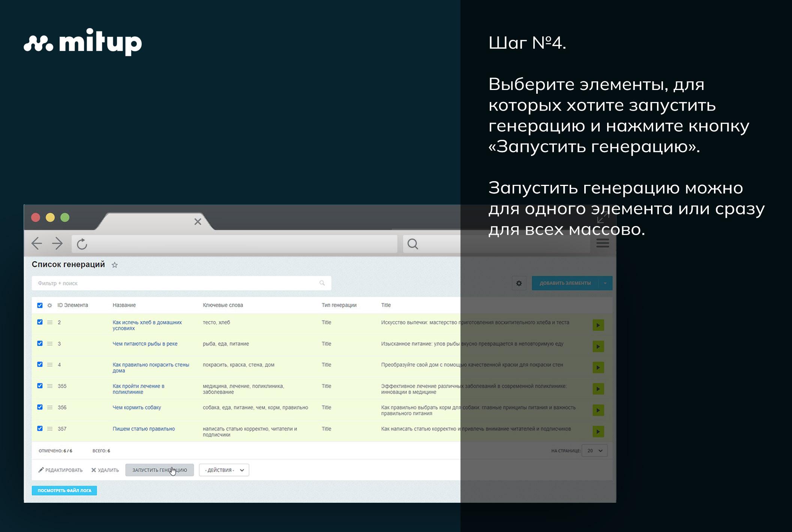Focus the Фильтр + поиск field
Viewport: 792px width, 532px height.
click(181, 283)
